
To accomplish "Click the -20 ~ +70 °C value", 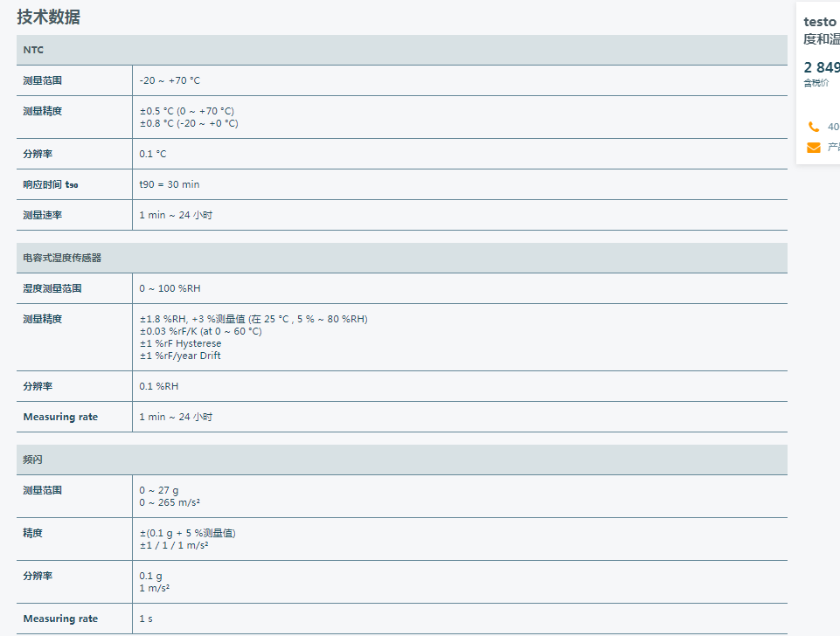I will (x=170, y=80).
